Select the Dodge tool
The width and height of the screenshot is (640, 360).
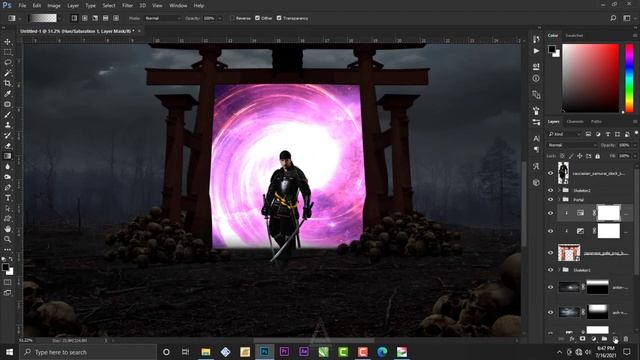[7, 177]
